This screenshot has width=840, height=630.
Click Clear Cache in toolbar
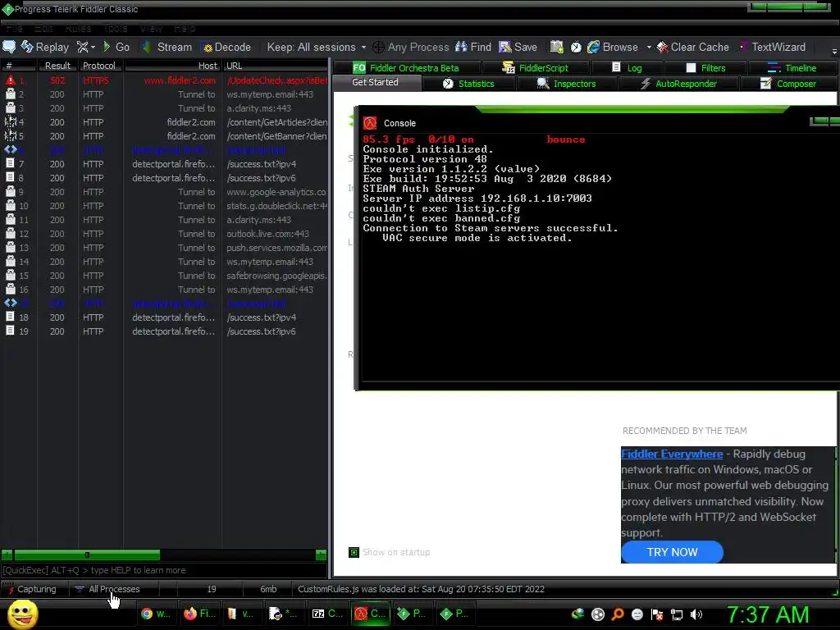coord(692,47)
